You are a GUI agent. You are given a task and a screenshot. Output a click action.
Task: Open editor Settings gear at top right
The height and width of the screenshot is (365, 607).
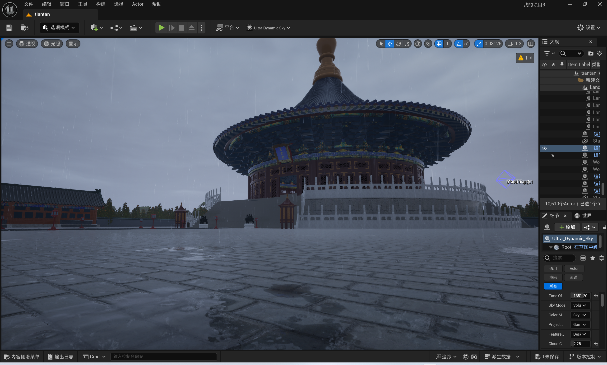point(588,28)
